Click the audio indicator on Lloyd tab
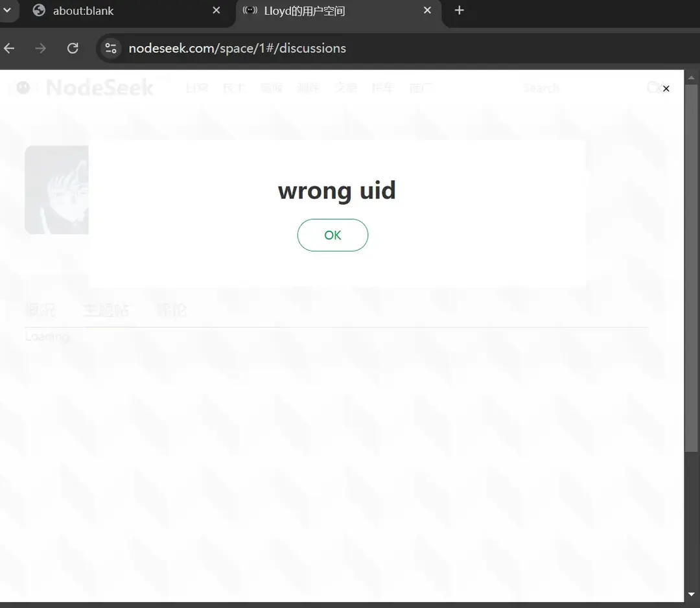The width and height of the screenshot is (700, 608). tap(250, 10)
